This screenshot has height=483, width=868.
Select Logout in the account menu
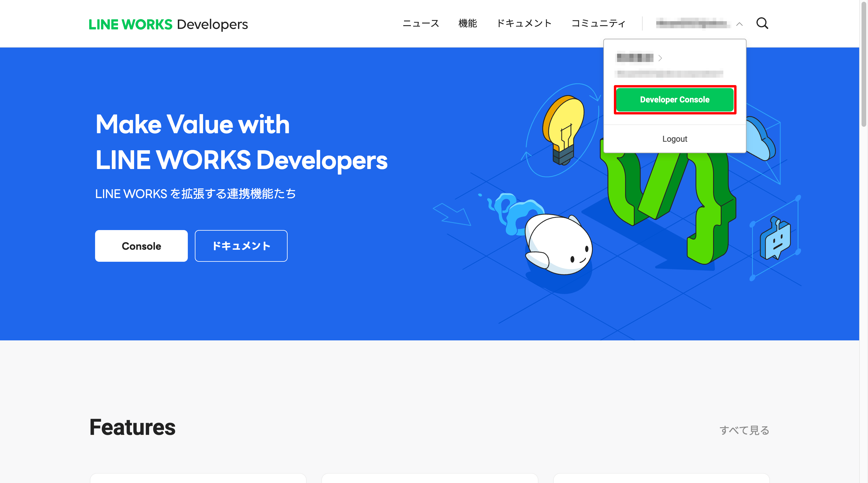tap(675, 139)
